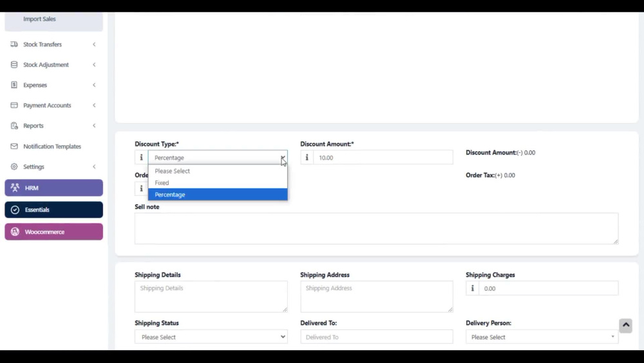The height and width of the screenshot is (363, 644).
Task: Click the HRM people icon
Action: (x=15, y=188)
